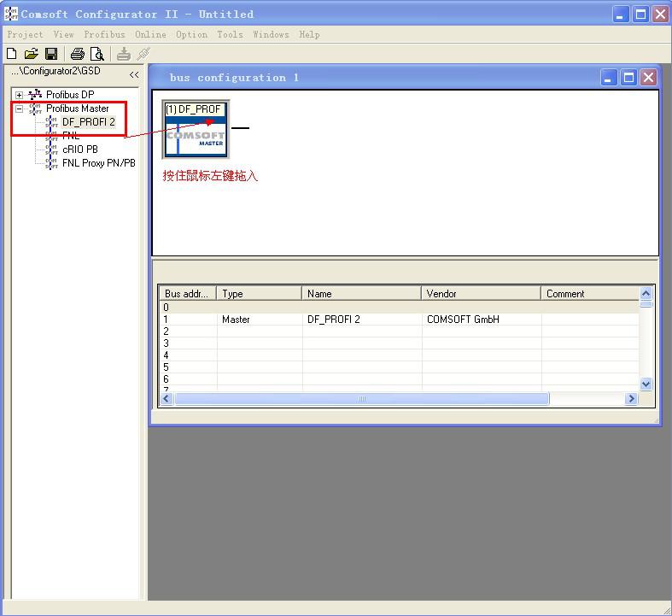
Task: Maximize the Comsoft Configurator II main window
Action: click(640, 15)
